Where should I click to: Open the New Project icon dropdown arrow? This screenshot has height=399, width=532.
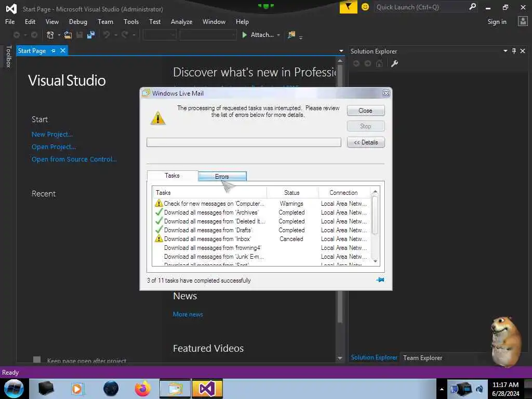click(x=59, y=35)
